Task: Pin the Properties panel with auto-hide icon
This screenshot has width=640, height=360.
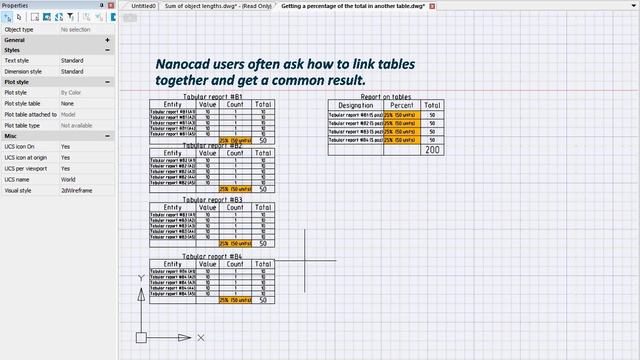Action: coord(102,5)
